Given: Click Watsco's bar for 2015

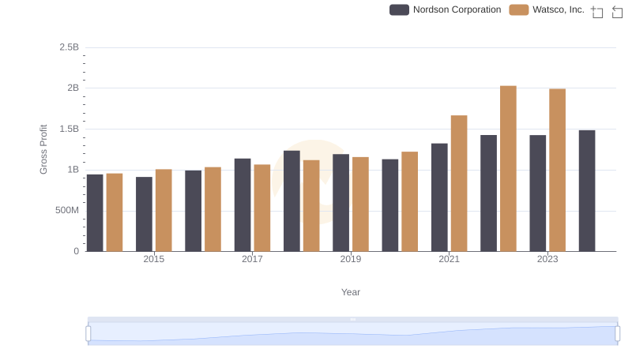Looking at the screenshot, I should coord(164,211).
